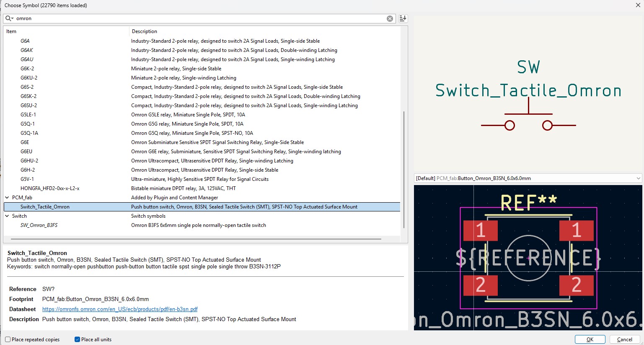Click into the symbol search field
The width and height of the screenshot is (644, 345).
pos(200,18)
